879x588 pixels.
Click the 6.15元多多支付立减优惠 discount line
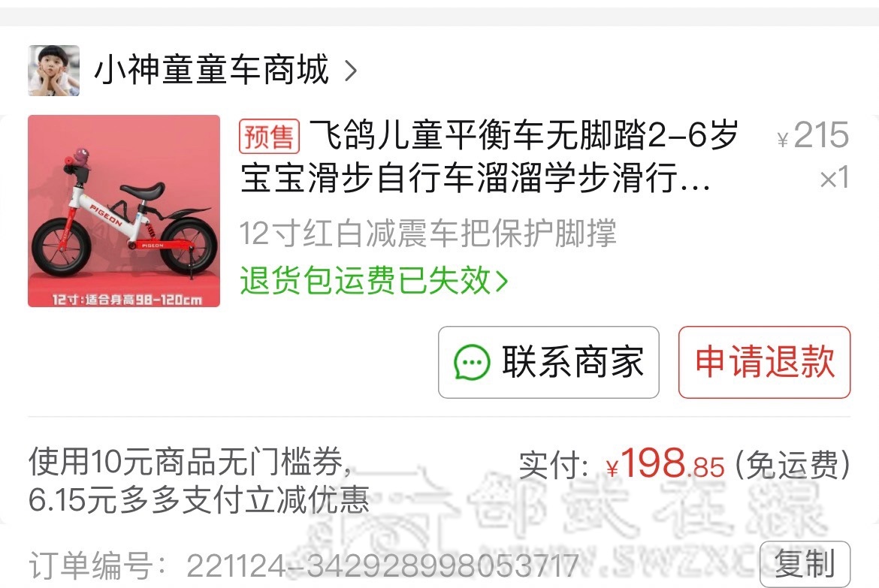pyautogui.click(x=199, y=499)
